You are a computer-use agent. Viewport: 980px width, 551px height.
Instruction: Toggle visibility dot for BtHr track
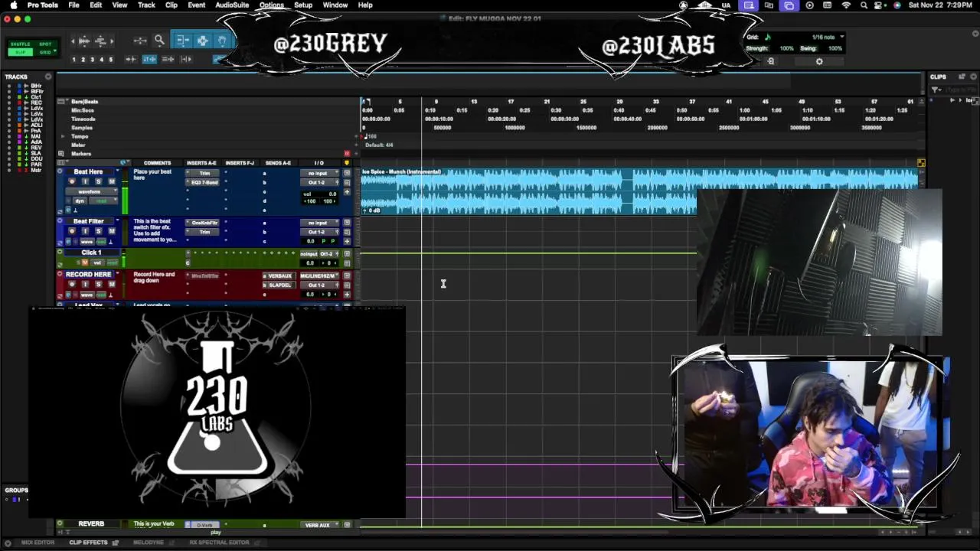tap(9, 86)
